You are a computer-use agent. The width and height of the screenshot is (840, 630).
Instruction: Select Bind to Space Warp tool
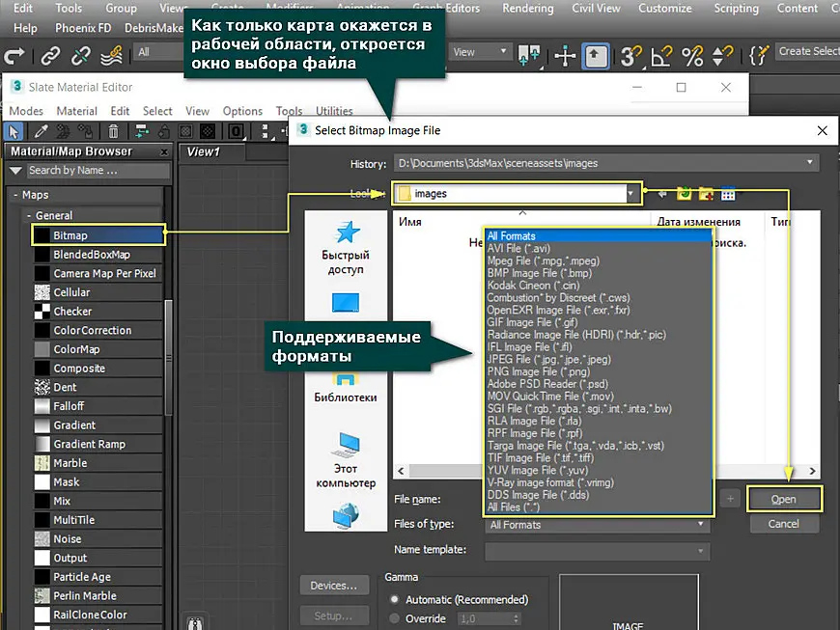(x=112, y=55)
